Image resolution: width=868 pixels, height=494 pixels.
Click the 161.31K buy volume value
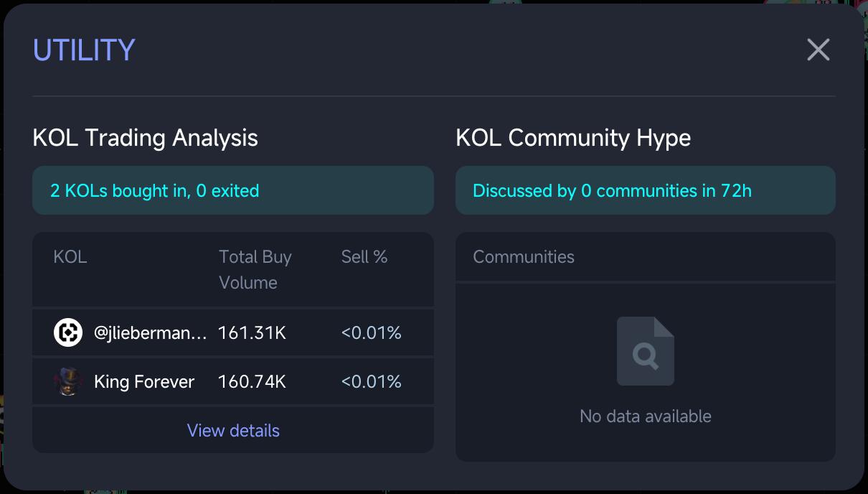pyautogui.click(x=252, y=332)
